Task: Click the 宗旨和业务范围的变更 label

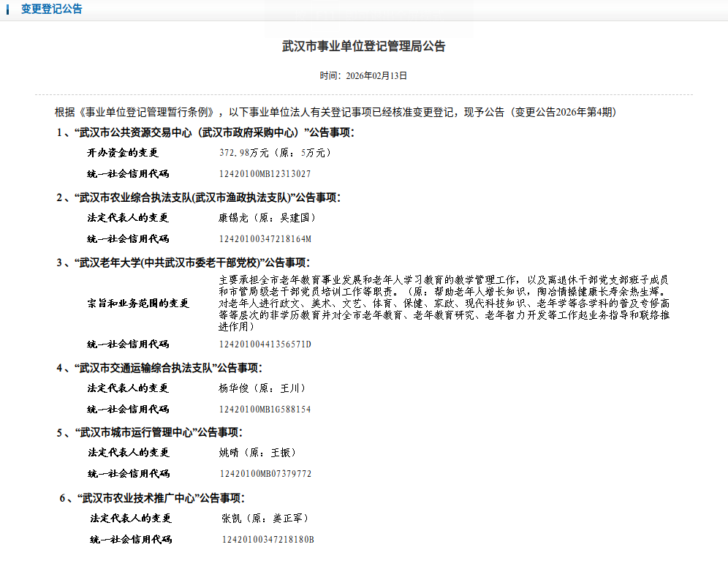Action: point(130,302)
